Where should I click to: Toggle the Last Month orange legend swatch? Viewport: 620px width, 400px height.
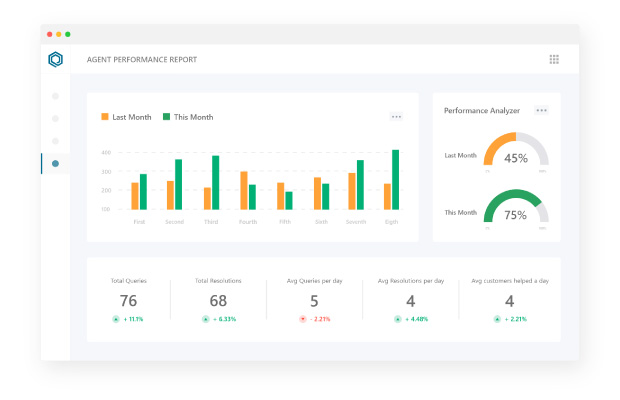coord(105,117)
